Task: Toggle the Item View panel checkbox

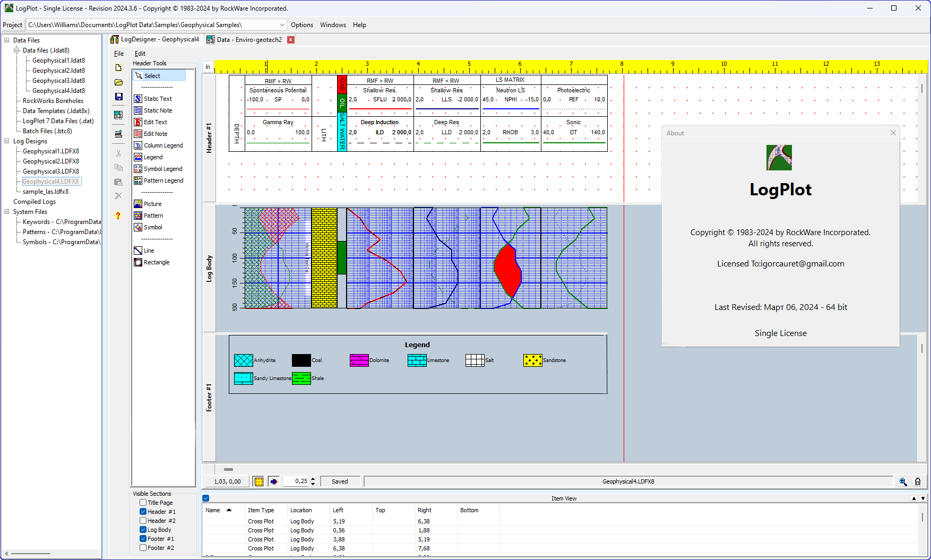Action: coord(206,498)
